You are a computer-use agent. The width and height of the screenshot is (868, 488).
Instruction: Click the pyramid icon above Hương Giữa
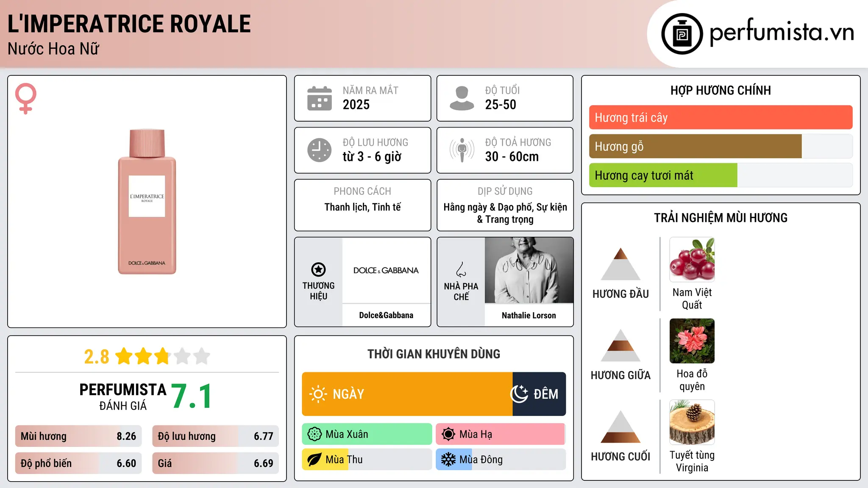click(x=620, y=345)
